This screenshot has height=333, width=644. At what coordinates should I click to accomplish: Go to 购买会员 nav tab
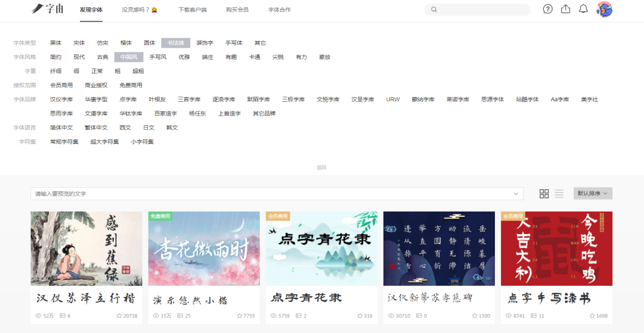237,10
